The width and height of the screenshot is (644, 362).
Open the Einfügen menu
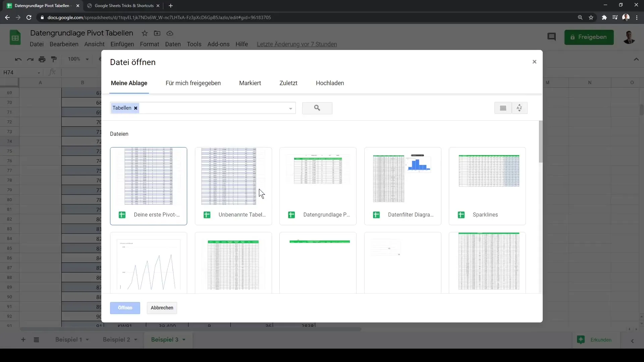pyautogui.click(x=122, y=44)
